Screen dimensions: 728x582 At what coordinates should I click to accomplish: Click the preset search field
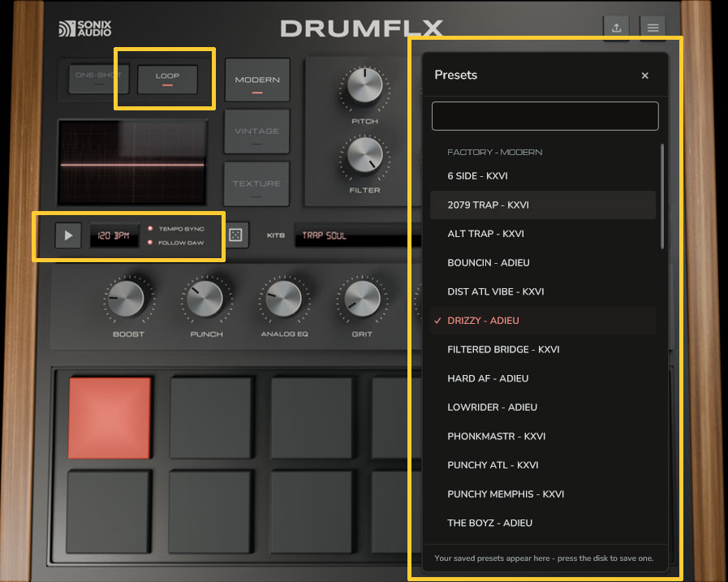[545, 116]
